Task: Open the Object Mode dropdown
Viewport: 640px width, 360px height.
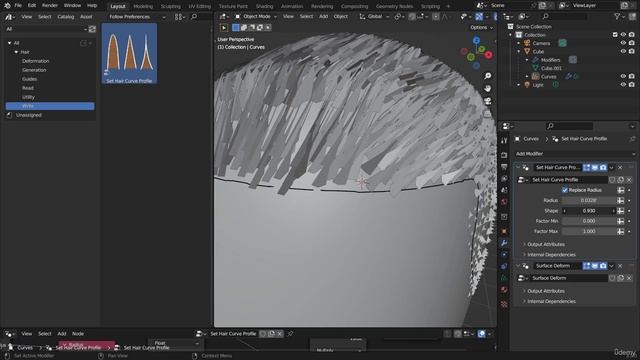Action: 256,17
